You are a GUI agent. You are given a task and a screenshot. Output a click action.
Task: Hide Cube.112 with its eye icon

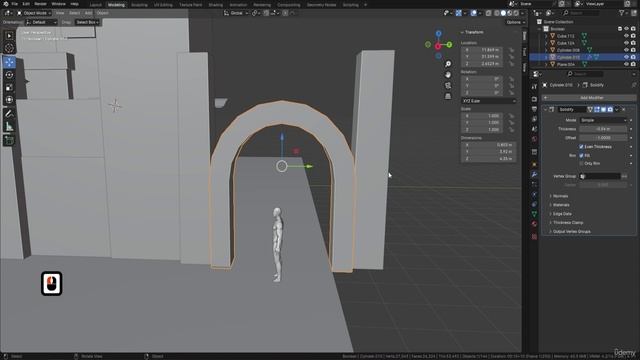point(626,36)
